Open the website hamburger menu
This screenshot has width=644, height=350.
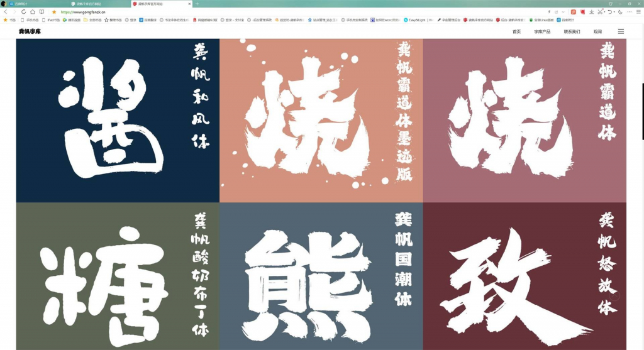pos(621,31)
